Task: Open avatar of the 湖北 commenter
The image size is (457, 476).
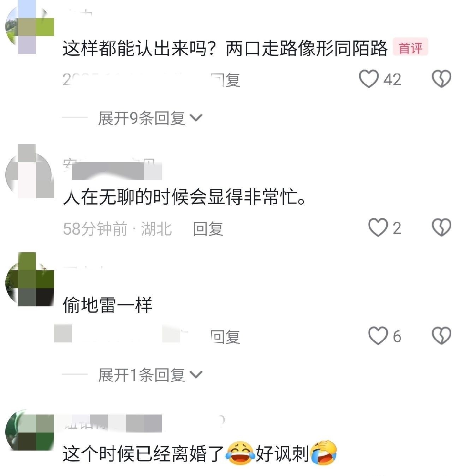Action: pyautogui.click(x=29, y=171)
